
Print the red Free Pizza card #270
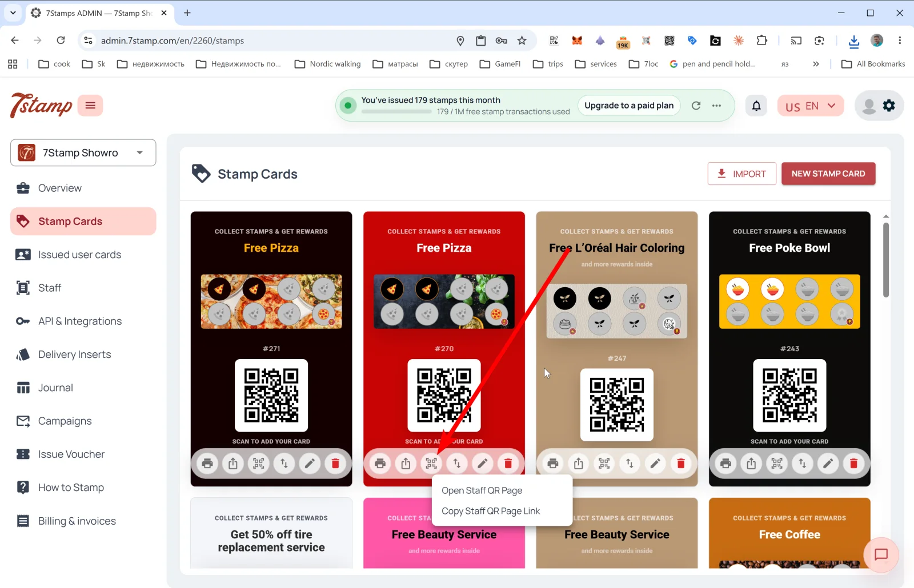tap(380, 464)
